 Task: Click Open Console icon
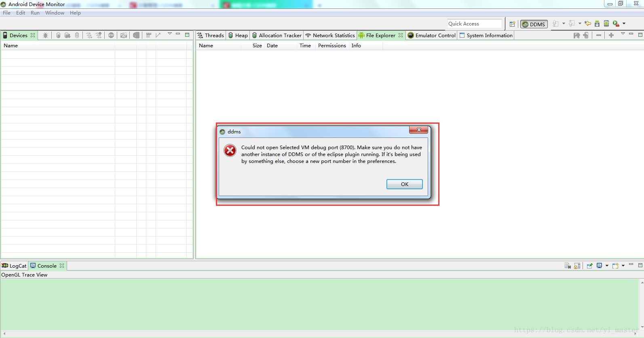click(x=615, y=266)
